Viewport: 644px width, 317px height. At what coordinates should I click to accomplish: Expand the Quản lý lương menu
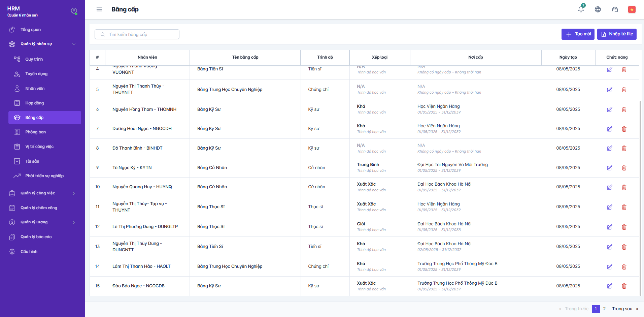point(74,222)
